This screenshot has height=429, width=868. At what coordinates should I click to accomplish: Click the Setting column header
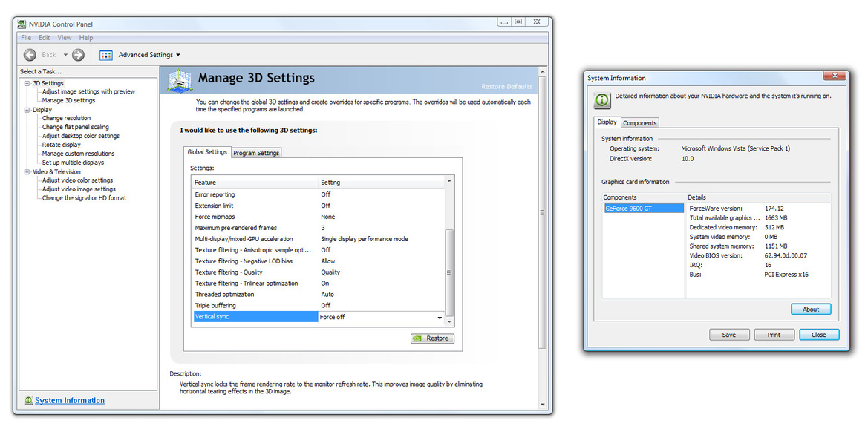[x=381, y=182]
